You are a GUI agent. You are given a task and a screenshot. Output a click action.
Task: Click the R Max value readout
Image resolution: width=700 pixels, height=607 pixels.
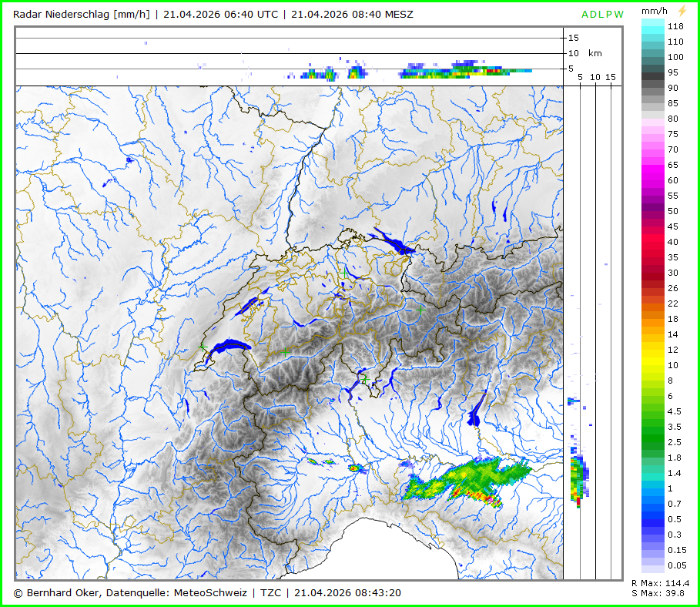(x=659, y=583)
